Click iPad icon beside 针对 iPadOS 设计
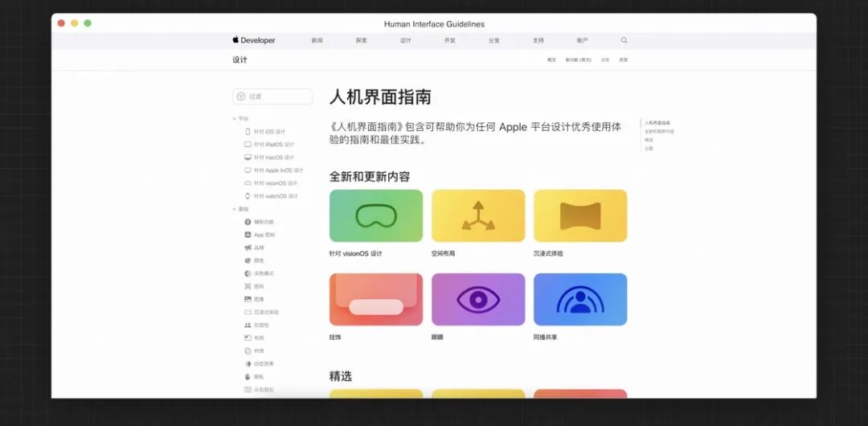 tap(248, 145)
